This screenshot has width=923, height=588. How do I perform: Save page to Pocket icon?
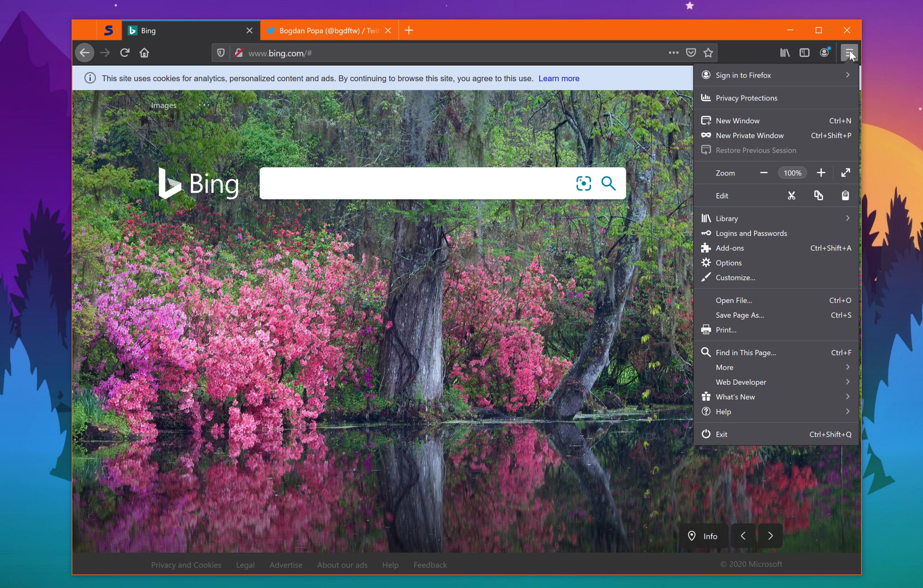pos(691,53)
